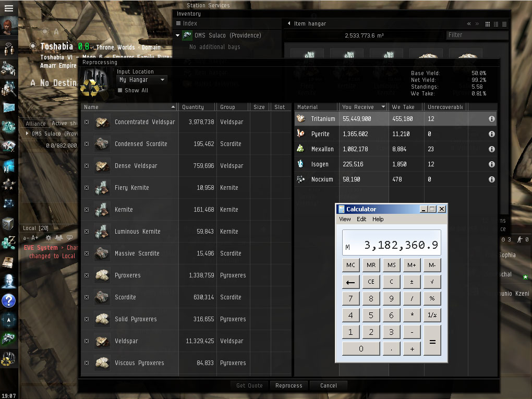This screenshot has height=399, width=532.
Task: Select the Veldspar ore row
Action: click(x=186, y=341)
